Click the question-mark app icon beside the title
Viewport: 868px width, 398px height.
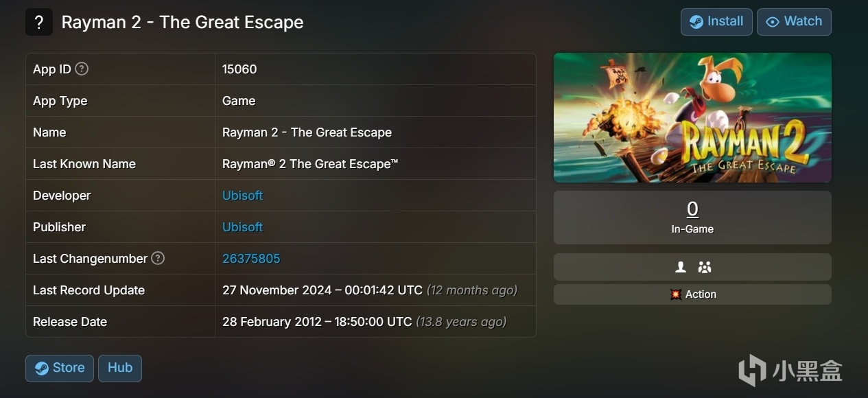pos(39,22)
